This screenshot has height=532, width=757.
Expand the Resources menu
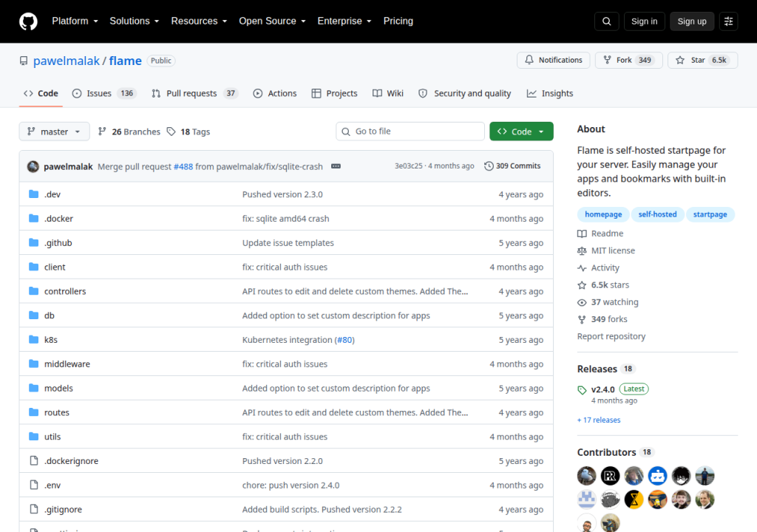coord(199,21)
